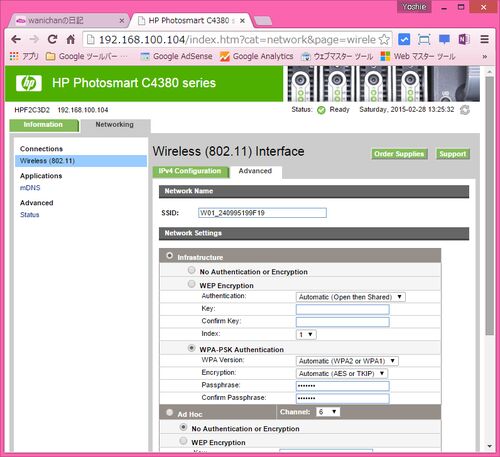Click the Confirm Passphrase field
Viewport: 500px width, 457px height.
click(x=343, y=399)
